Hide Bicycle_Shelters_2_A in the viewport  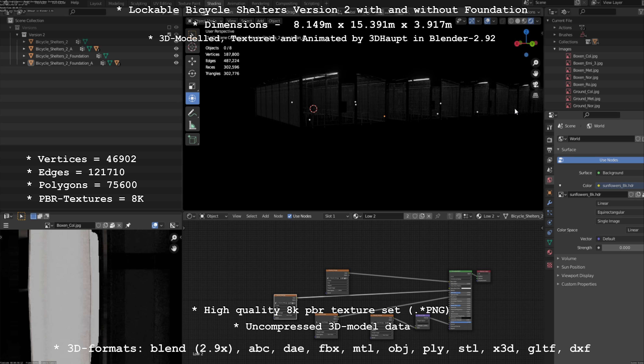click(176, 49)
